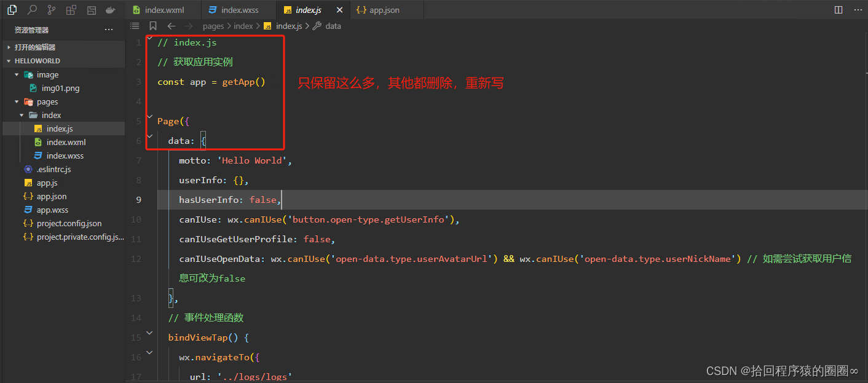Click the Docker whale icon in the activity bar
The image size is (868, 383).
pos(110,10)
